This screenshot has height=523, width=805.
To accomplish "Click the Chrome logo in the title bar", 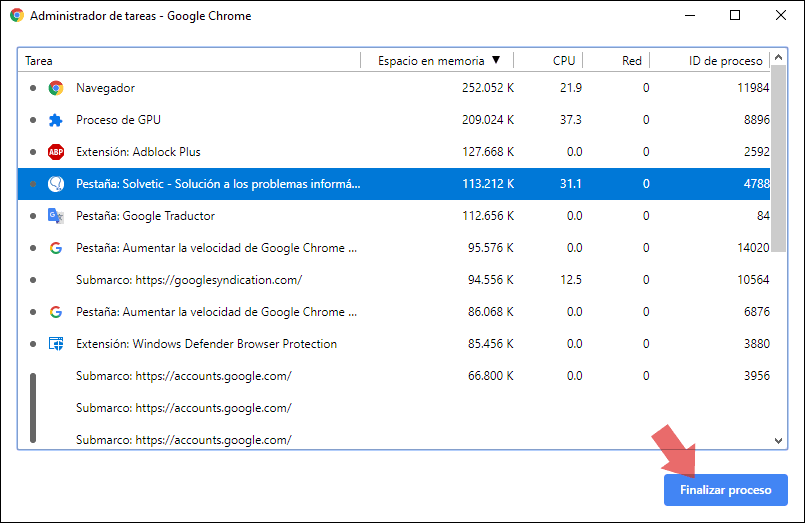I will [x=17, y=16].
